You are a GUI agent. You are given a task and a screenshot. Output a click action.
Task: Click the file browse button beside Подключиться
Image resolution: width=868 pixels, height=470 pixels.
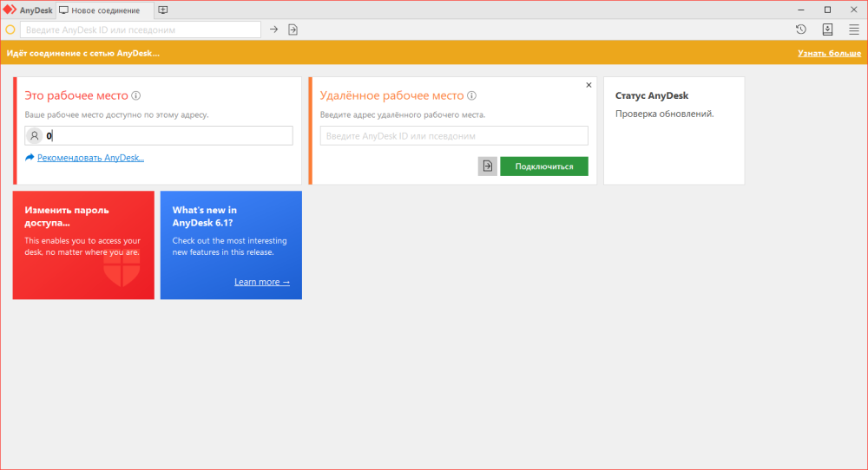pos(488,166)
